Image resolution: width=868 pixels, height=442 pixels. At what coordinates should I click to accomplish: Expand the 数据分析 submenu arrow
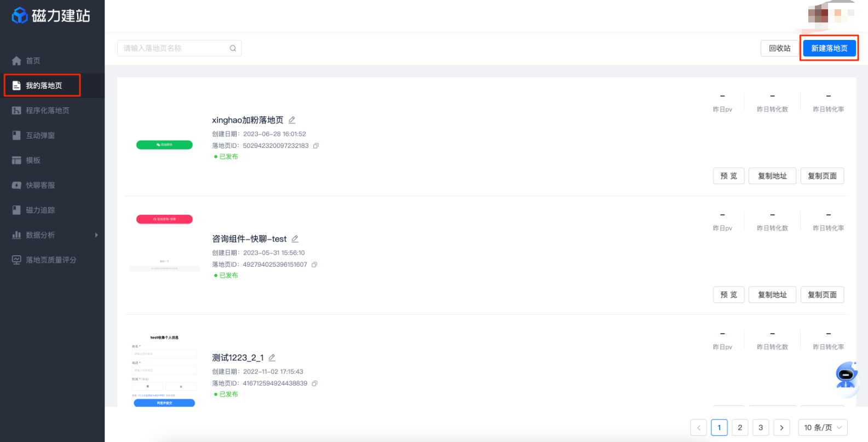pos(96,235)
